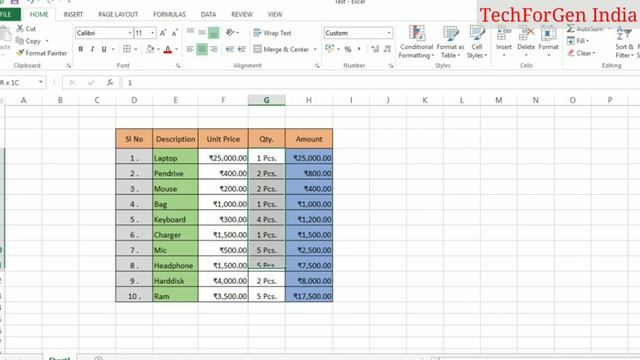This screenshot has height=360, width=640.
Task: Click Decrease Indent icon
Action: tap(230, 49)
